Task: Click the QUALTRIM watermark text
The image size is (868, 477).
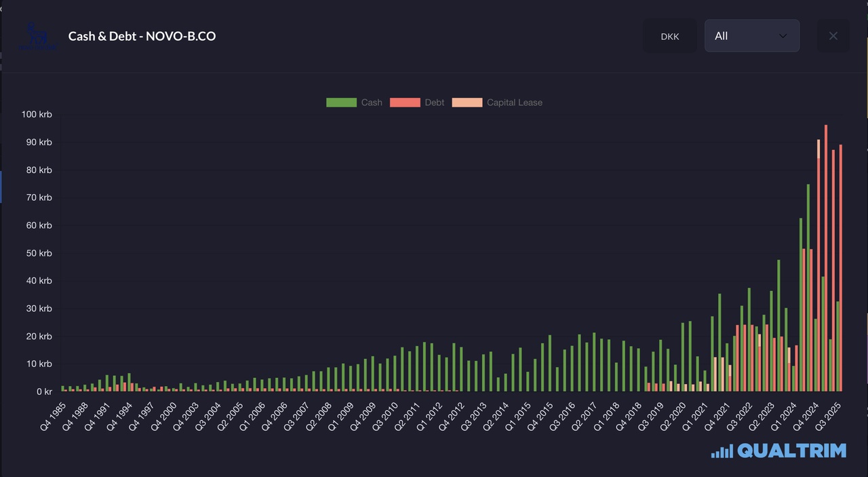Action: [791, 451]
